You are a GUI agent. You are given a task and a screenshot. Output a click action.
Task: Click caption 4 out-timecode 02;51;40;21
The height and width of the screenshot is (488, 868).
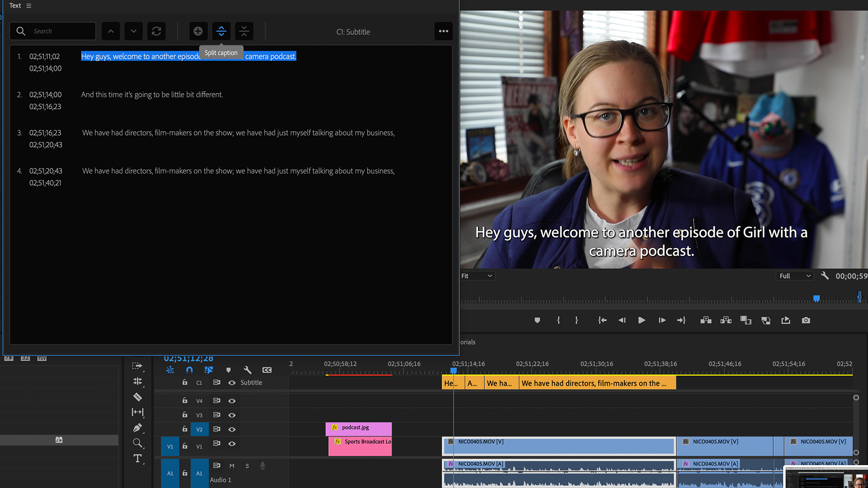[x=45, y=183]
